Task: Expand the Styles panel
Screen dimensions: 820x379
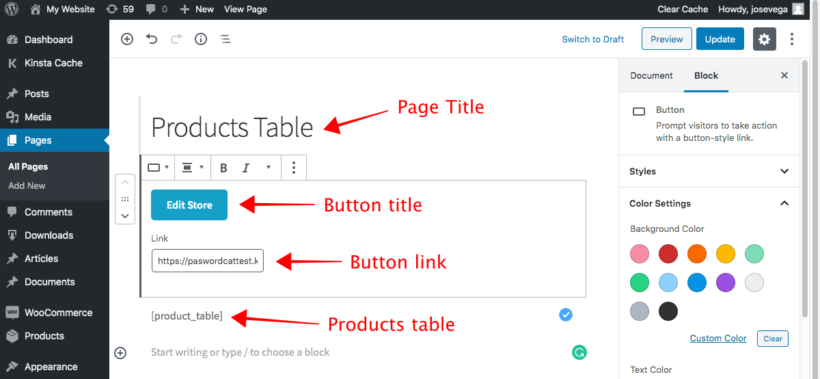Action: (709, 171)
